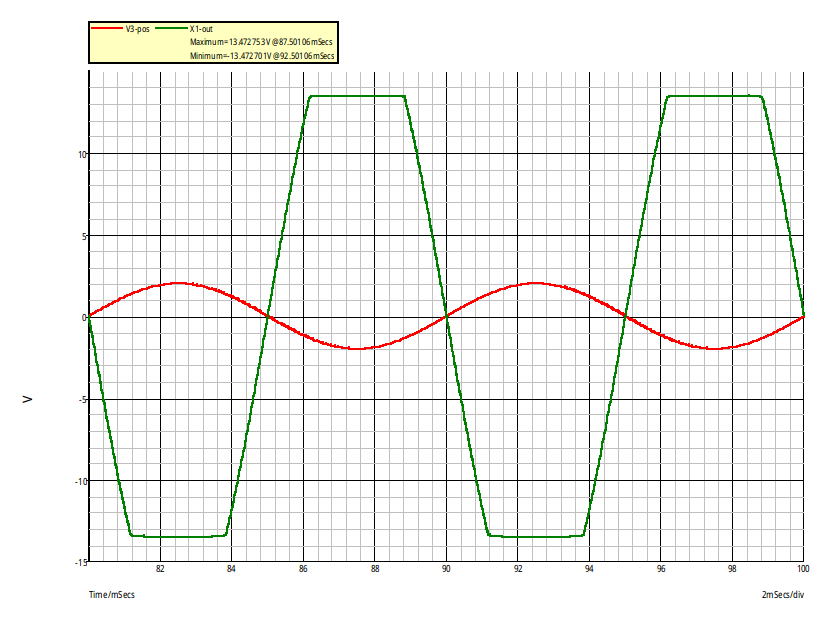
Task: Click the 5 y-axis tick label
Action: 84,236
